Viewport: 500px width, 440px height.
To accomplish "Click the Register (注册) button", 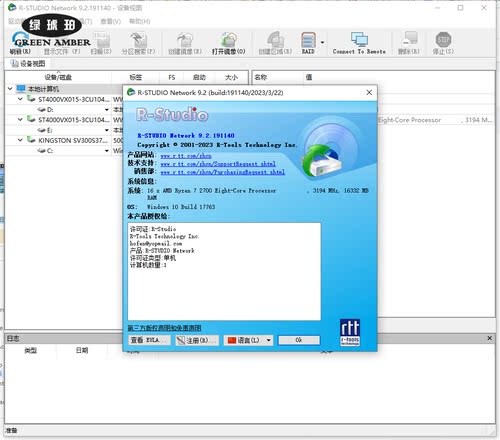I will pyautogui.click(x=197, y=340).
